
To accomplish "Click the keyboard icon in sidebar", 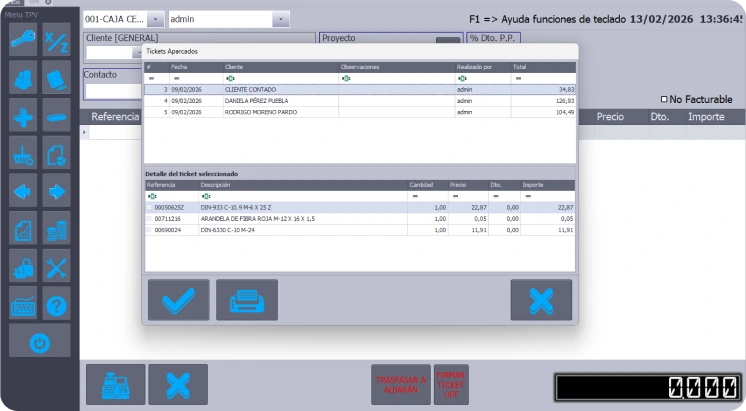I will click(x=23, y=303).
